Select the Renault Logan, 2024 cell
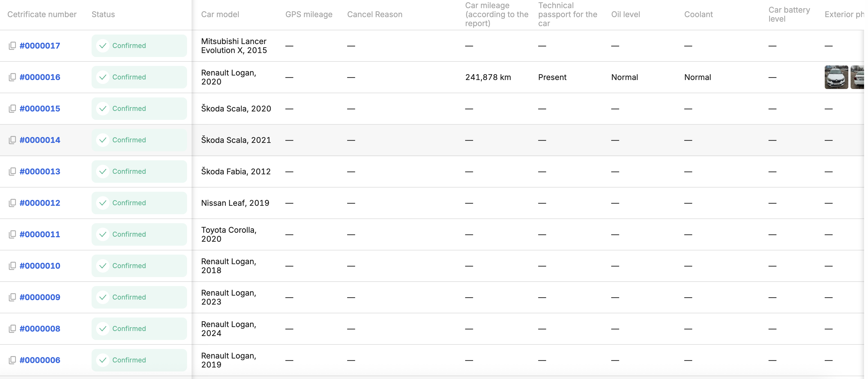This screenshot has height=379, width=868. (x=228, y=329)
